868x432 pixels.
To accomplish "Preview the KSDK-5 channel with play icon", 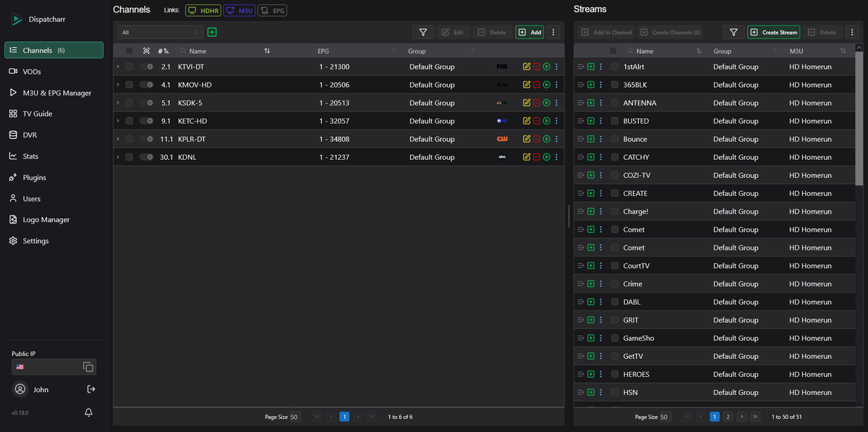I will 547,103.
